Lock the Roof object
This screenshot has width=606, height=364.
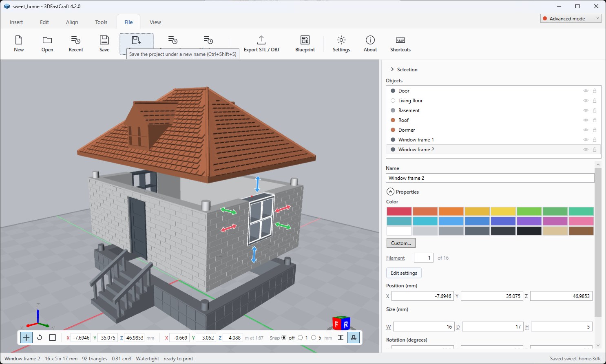tap(595, 120)
